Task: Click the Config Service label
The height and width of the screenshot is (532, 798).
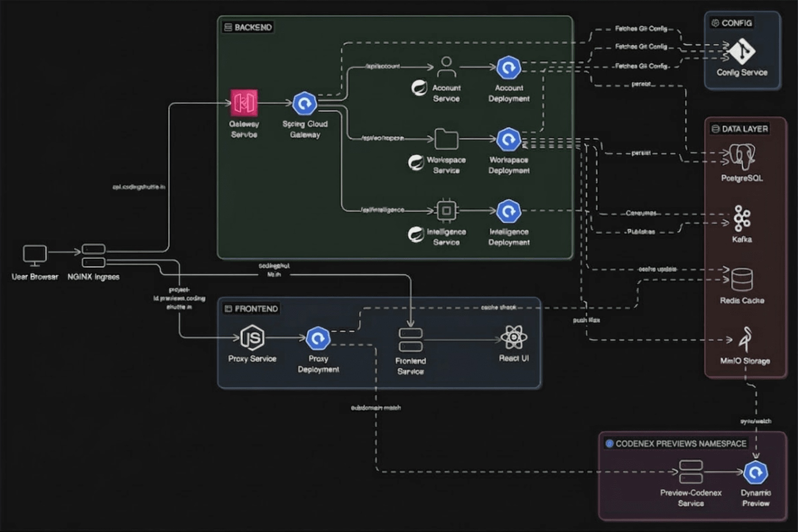Action: pyautogui.click(x=742, y=72)
